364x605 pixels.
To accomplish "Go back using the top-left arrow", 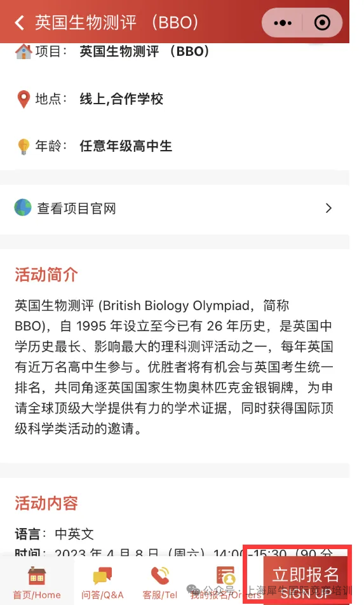I will [x=19, y=23].
